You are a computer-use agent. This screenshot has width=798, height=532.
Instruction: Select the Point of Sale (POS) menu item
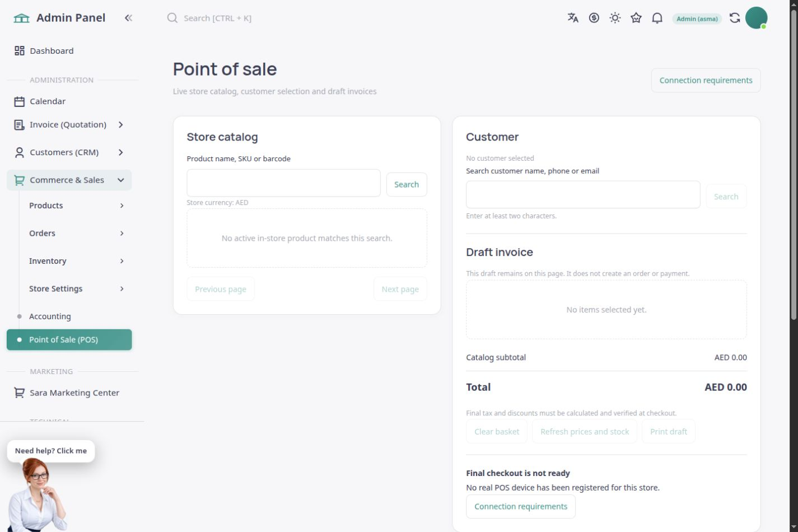point(69,340)
